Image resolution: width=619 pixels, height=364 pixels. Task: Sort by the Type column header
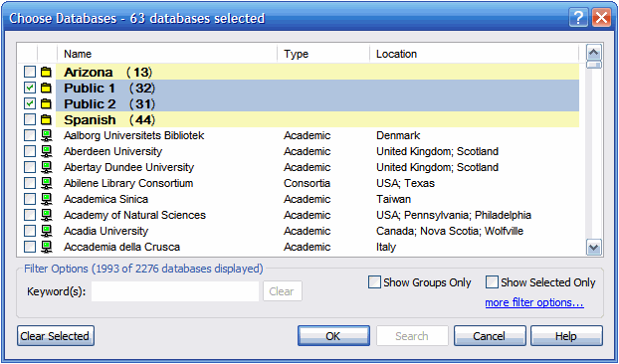click(323, 54)
